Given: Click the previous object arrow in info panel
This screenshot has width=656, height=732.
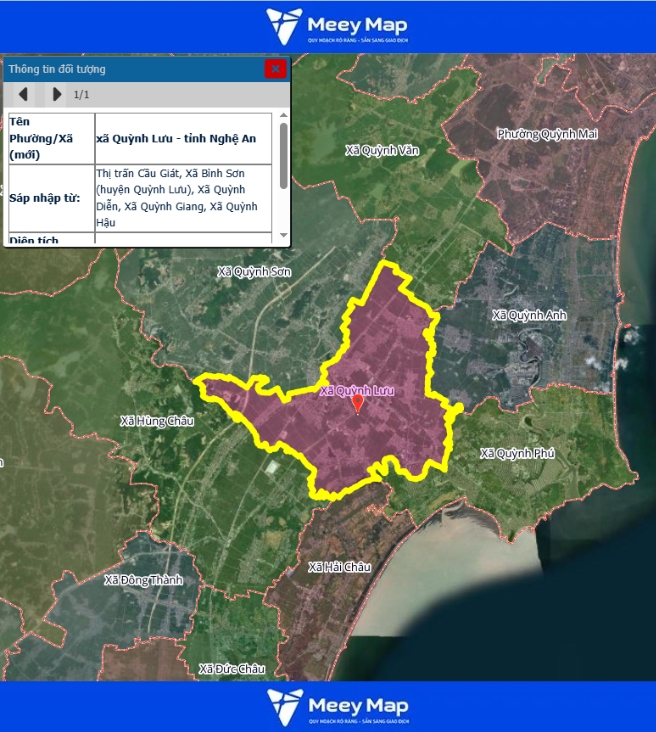Looking at the screenshot, I should (22, 94).
